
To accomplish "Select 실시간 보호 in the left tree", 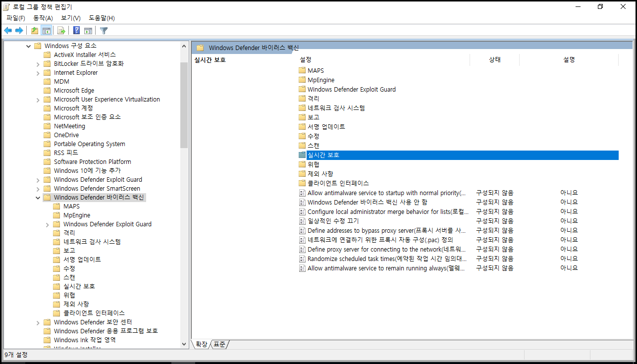I will (x=79, y=286).
